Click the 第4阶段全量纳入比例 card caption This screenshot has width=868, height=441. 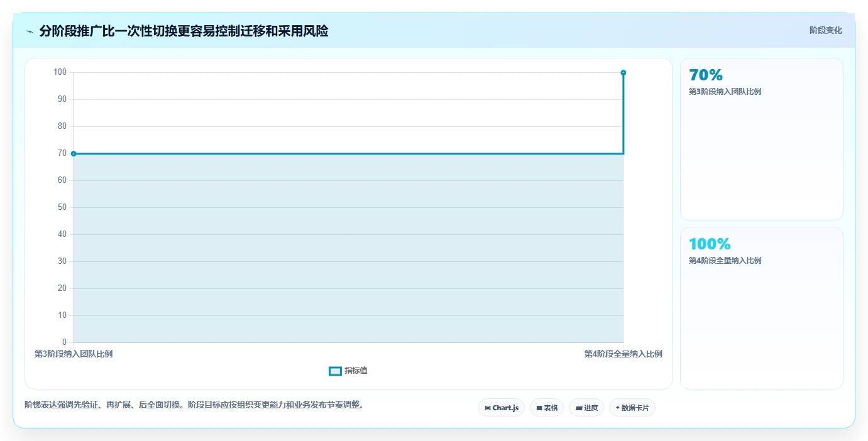coord(725,261)
